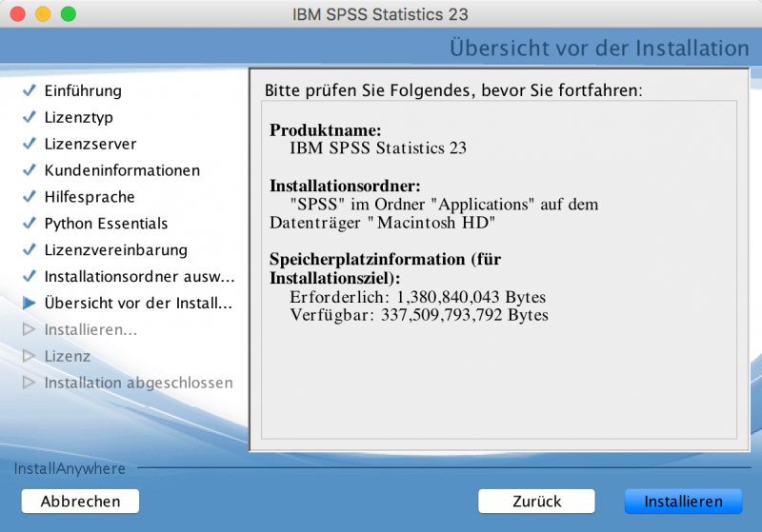Click the checkmark icon beside Lizenzvereinbarung
Viewport: 762px width, 532px height.
pyautogui.click(x=30, y=249)
